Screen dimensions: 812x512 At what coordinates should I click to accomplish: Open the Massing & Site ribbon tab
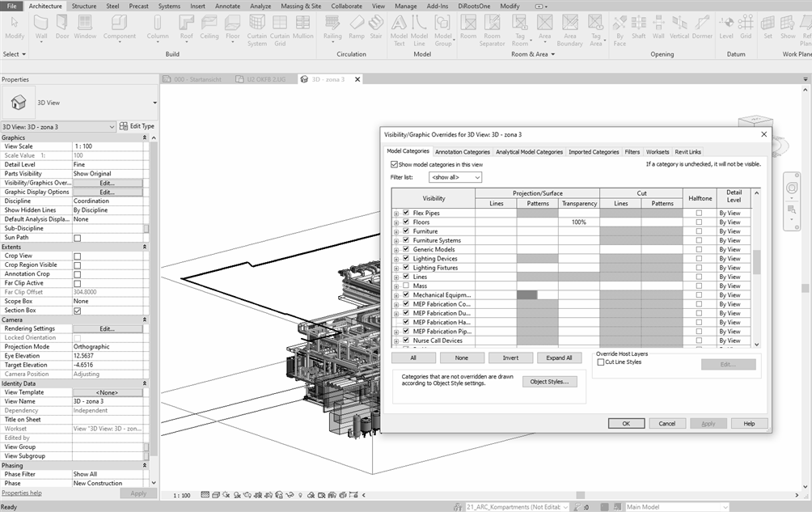299,6
